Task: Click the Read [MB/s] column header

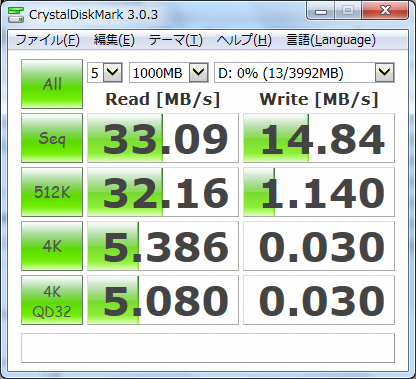Action: 163,99
